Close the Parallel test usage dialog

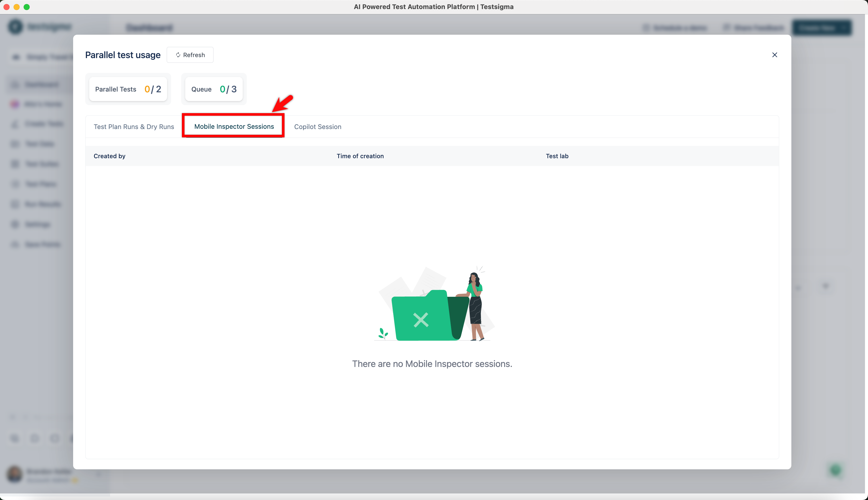click(774, 55)
